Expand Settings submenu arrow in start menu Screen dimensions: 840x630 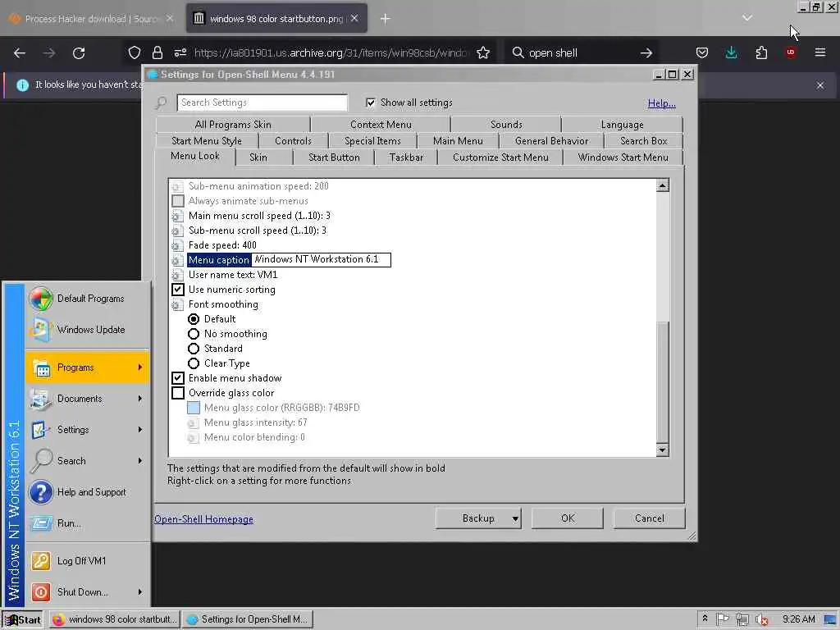click(140, 430)
